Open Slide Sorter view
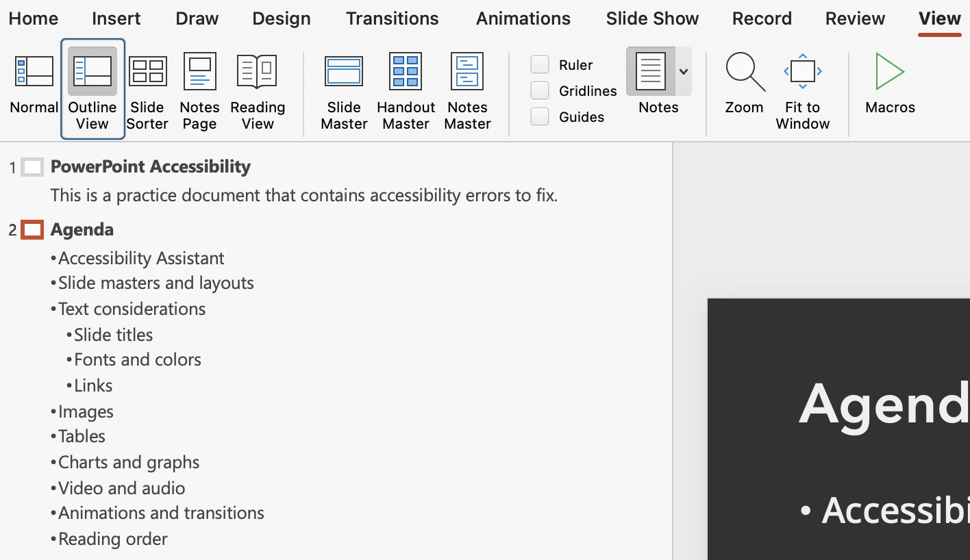This screenshot has height=560, width=970. [147, 92]
